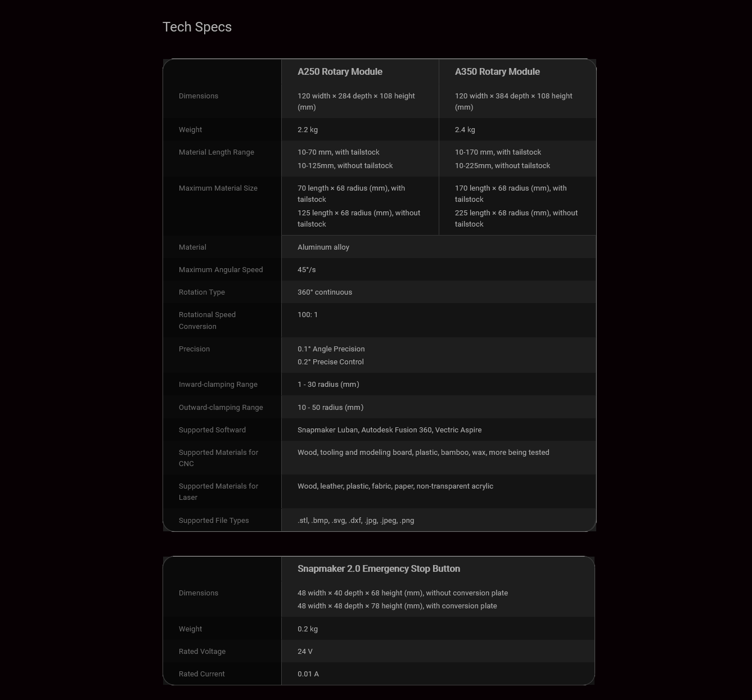Click the Rotation Type label
Image resolution: width=752 pixels, height=700 pixels.
[x=202, y=292]
